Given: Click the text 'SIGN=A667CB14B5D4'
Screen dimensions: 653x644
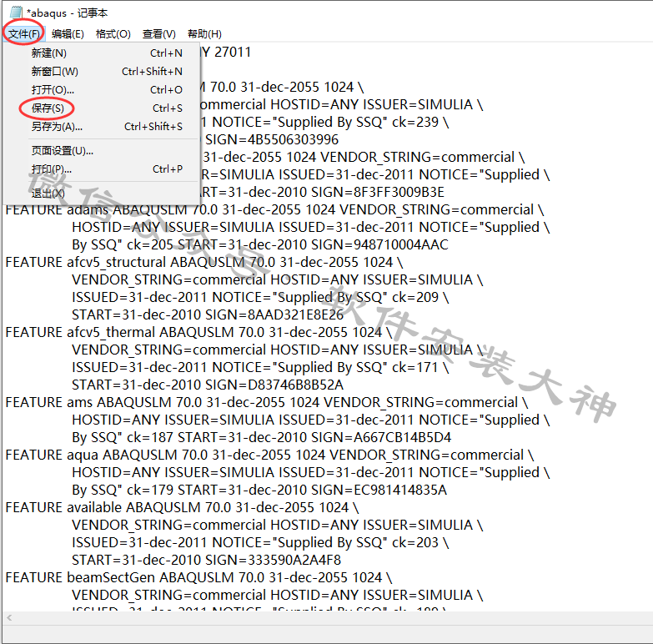Looking at the screenshot, I should [381, 437].
